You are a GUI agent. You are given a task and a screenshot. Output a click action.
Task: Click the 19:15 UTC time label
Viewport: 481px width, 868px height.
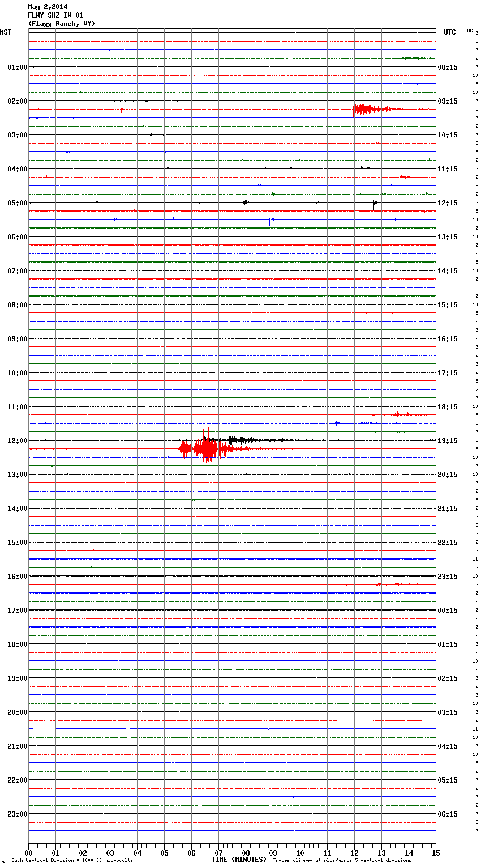[x=448, y=441]
